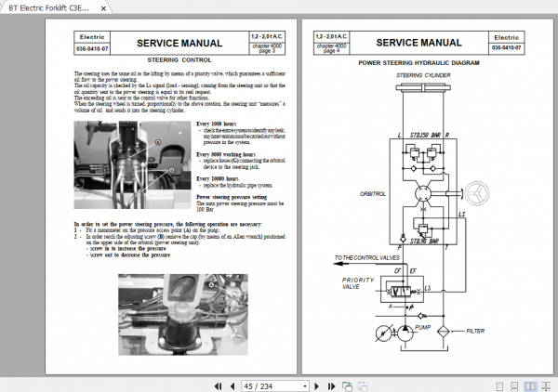
Task: Click the STEERING CONTROL heading
Action: [x=179, y=60]
